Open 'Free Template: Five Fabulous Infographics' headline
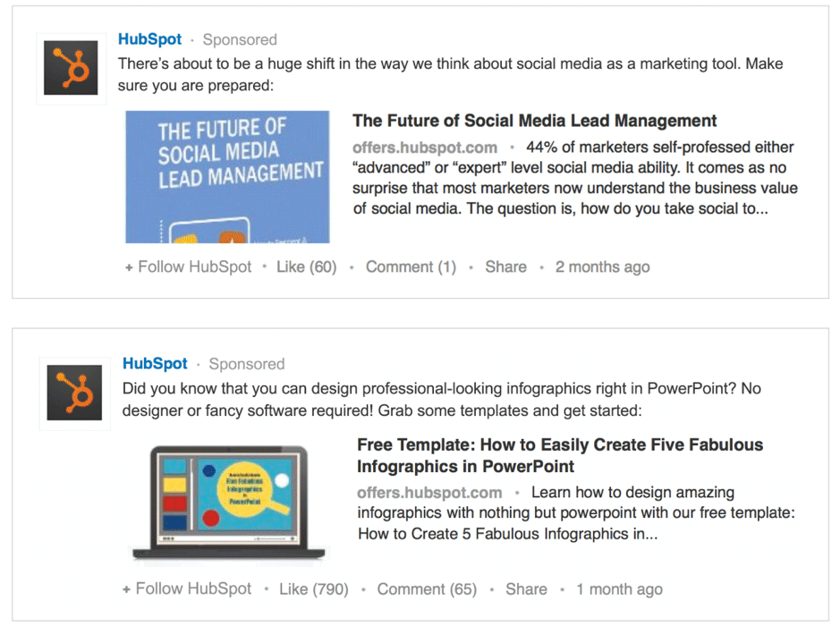 pyautogui.click(x=559, y=455)
